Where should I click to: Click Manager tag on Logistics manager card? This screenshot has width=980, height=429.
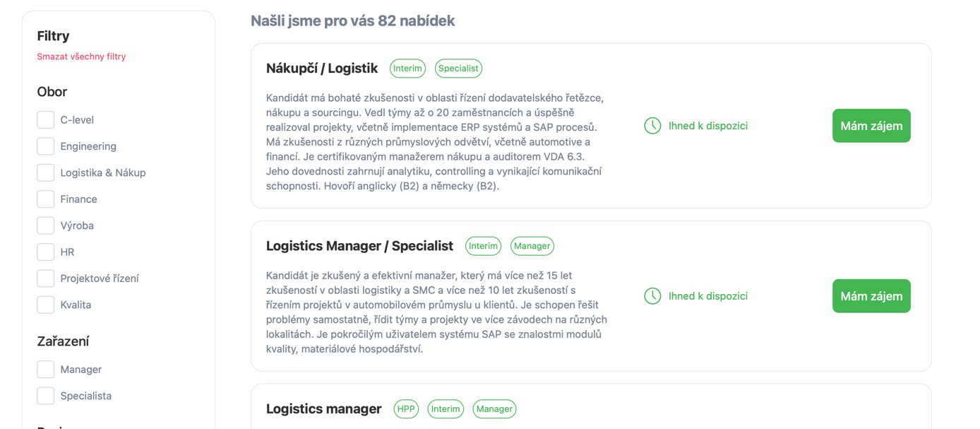click(494, 409)
